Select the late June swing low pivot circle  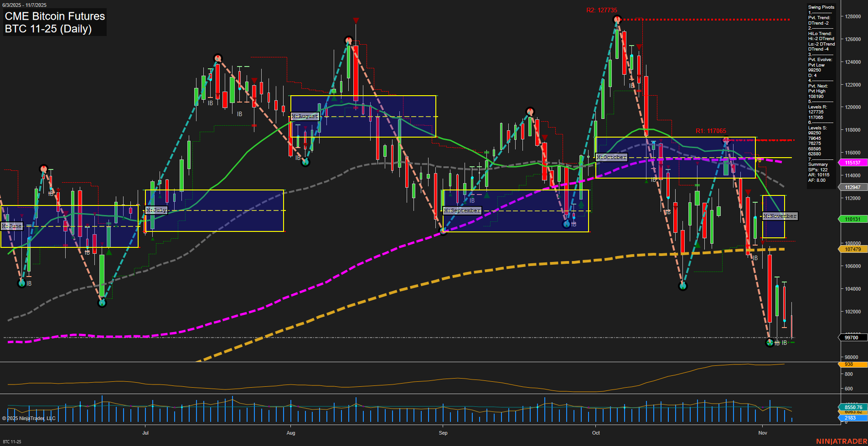tap(102, 302)
